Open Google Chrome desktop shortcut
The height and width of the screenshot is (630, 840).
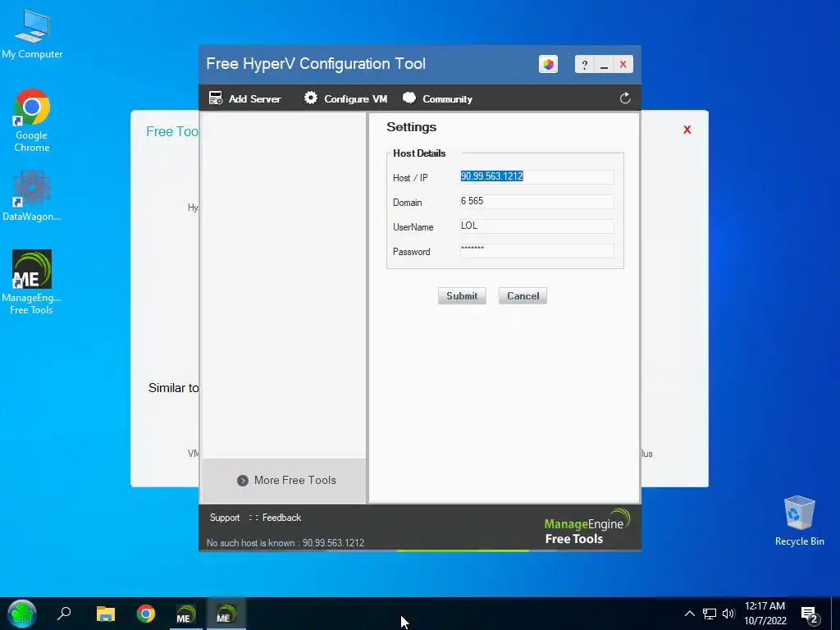[x=32, y=121]
